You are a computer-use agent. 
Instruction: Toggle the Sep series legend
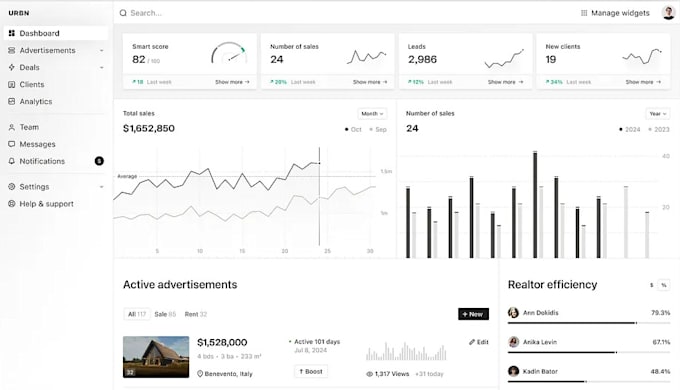(x=378, y=129)
